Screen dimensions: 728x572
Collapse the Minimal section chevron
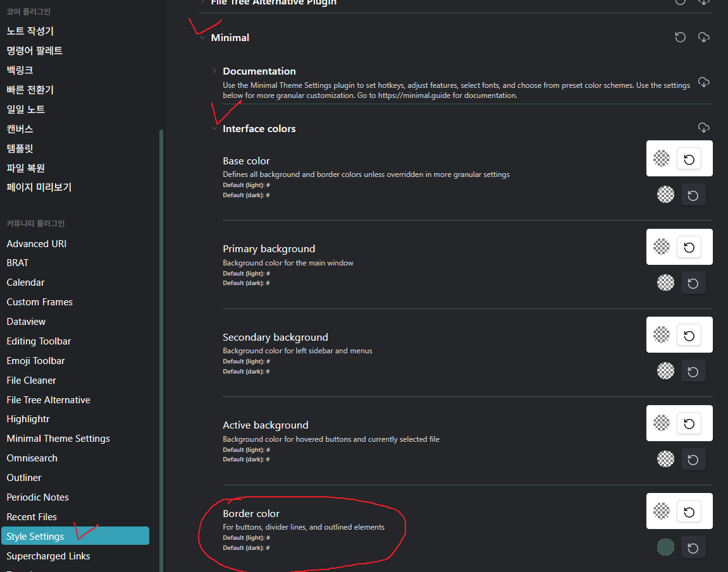point(202,38)
